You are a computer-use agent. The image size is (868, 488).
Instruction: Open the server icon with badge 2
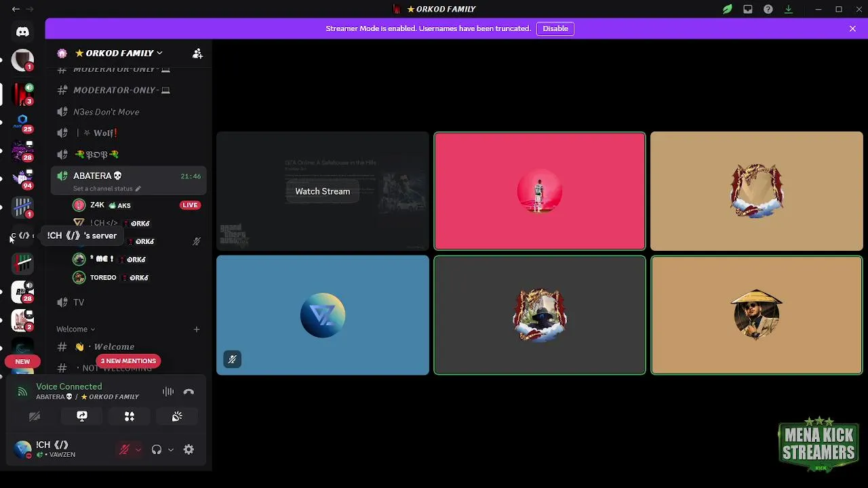(x=22, y=321)
